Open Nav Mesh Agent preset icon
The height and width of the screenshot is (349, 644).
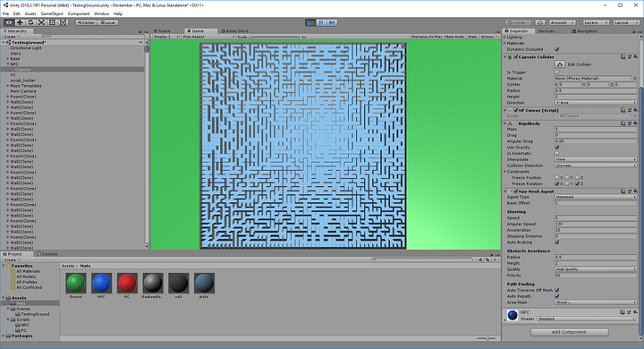point(629,192)
